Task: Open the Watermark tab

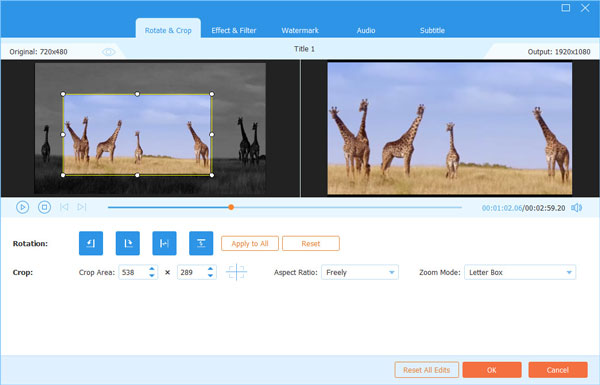Action: [300, 31]
